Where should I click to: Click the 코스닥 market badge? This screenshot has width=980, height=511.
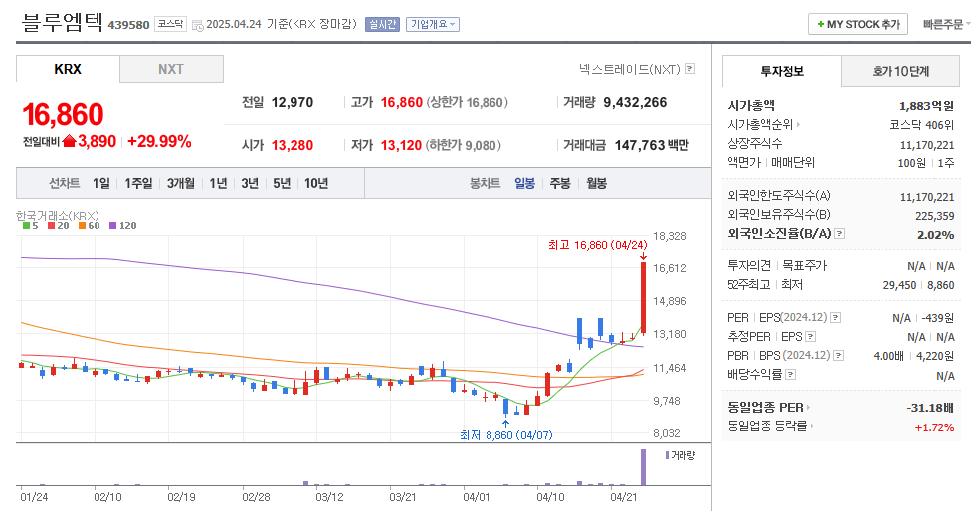(170, 25)
